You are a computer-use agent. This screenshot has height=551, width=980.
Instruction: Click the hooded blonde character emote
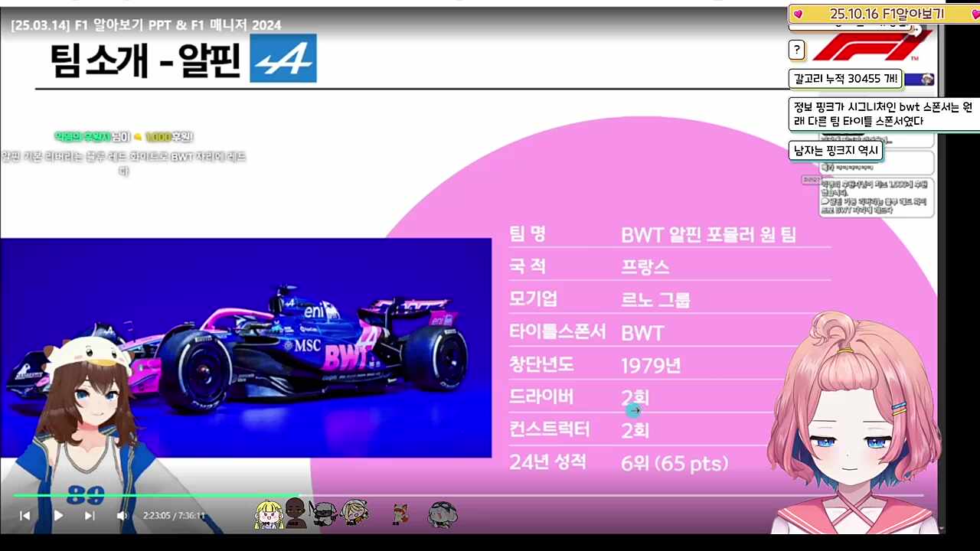[x=354, y=512]
